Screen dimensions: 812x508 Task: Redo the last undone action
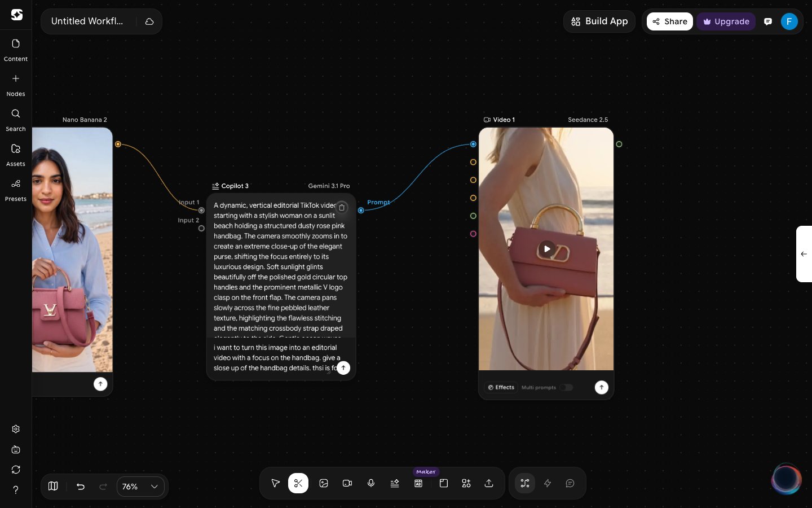click(103, 487)
